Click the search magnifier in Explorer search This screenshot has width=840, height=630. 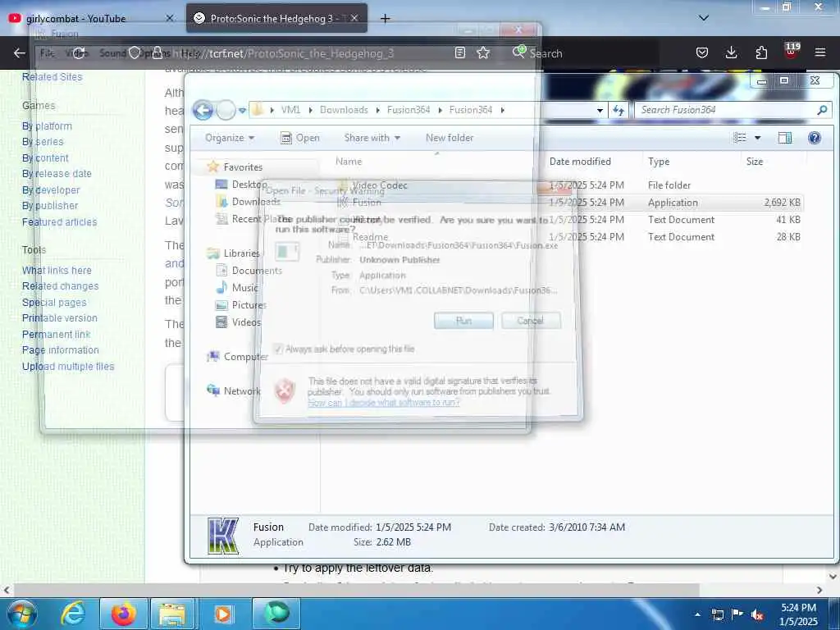coord(822,110)
